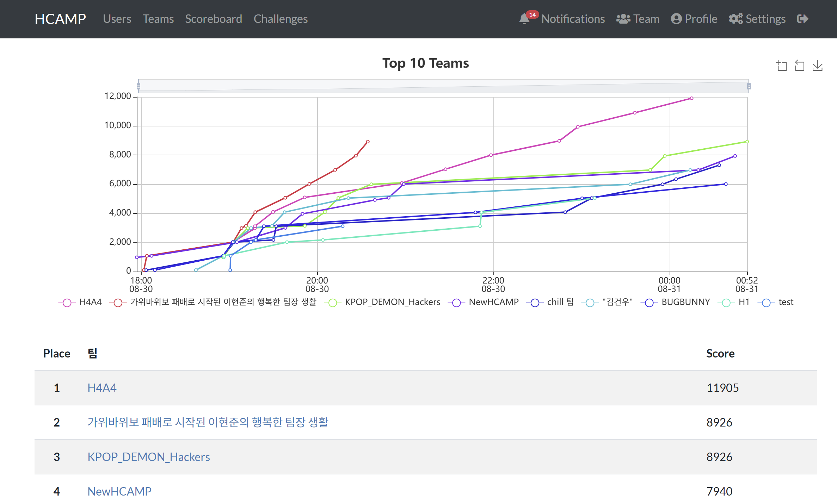Click the Settings gears icon
The image size is (837, 504).
tap(736, 19)
